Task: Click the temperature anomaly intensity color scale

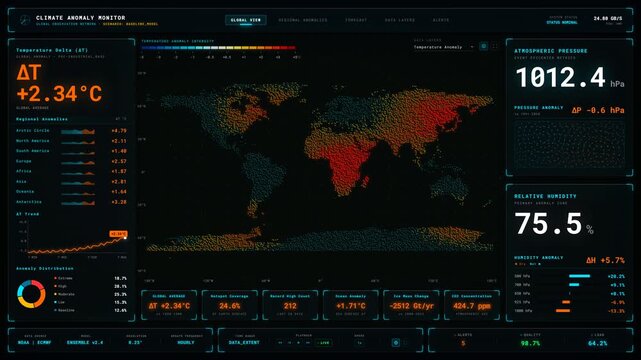Action: coord(218,48)
